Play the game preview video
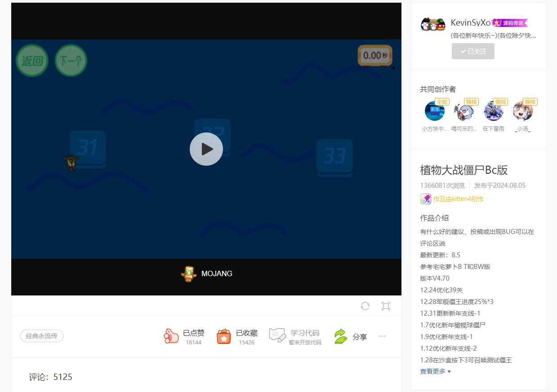This screenshot has height=392, width=557. point(206,149)
